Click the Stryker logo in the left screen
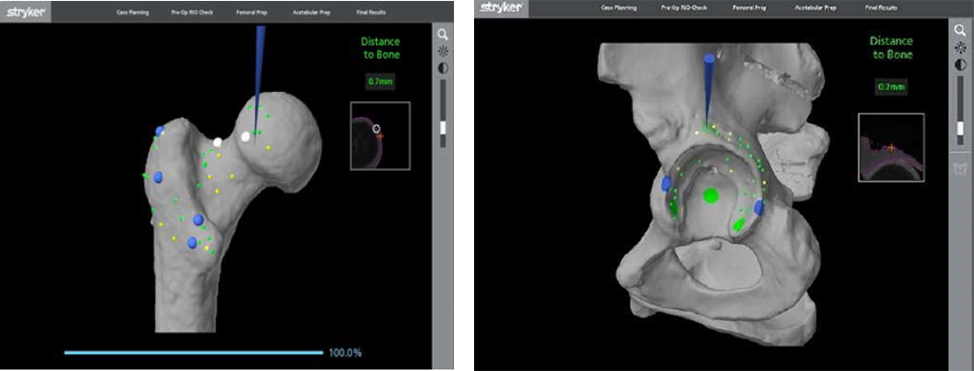Viewport: 974px width, 371px height. 25,12
